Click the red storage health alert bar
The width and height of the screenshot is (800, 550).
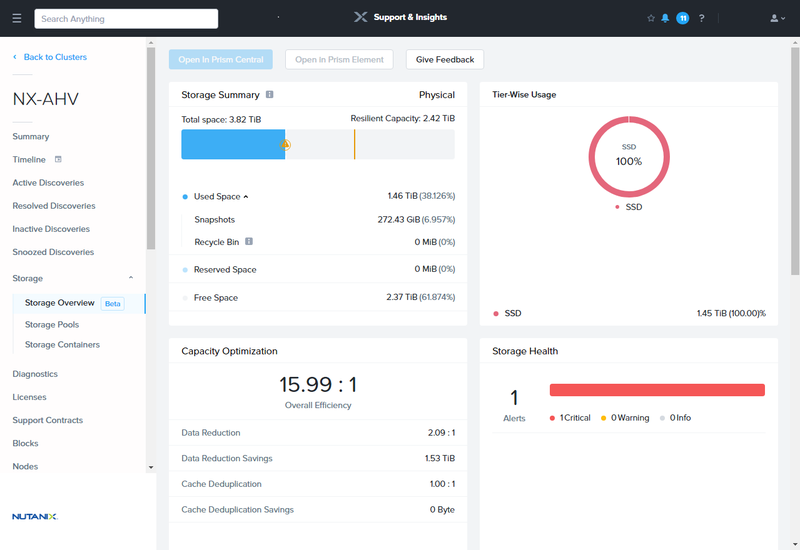click(657, 390)
